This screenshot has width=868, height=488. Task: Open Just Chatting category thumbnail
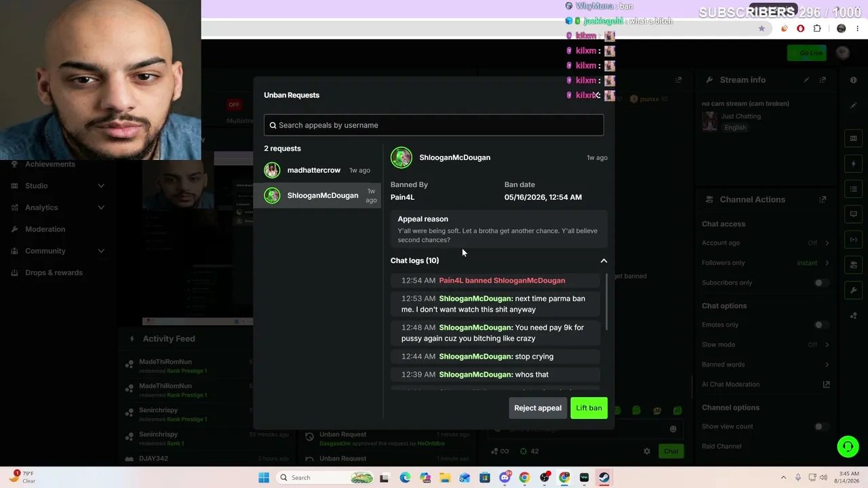click(x=709, y=121)
